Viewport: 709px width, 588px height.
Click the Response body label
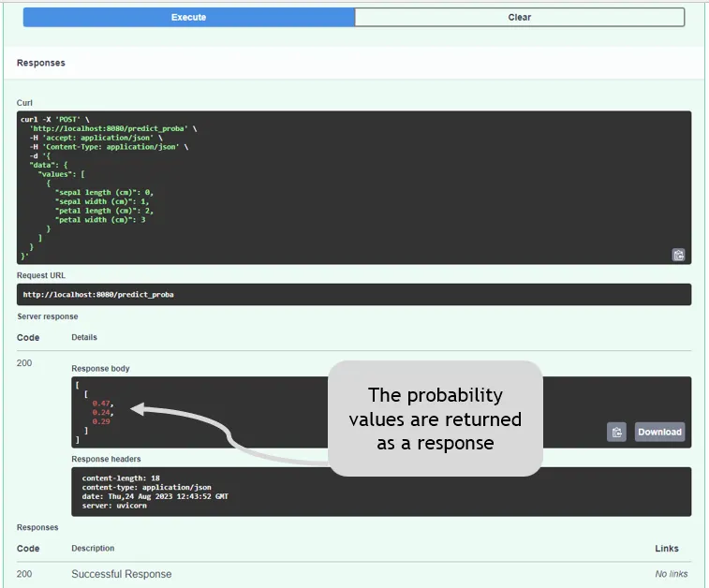[x=100, y=368]
